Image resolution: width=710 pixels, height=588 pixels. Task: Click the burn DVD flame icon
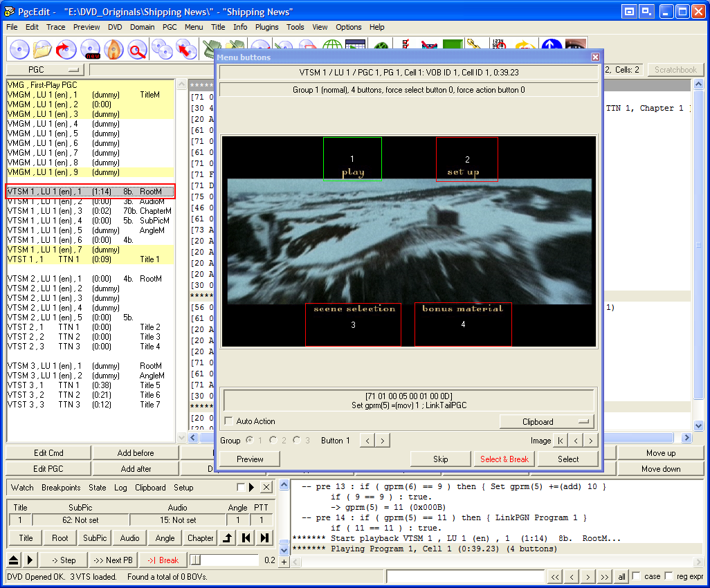pyautogui.click(x=114, y=50)
